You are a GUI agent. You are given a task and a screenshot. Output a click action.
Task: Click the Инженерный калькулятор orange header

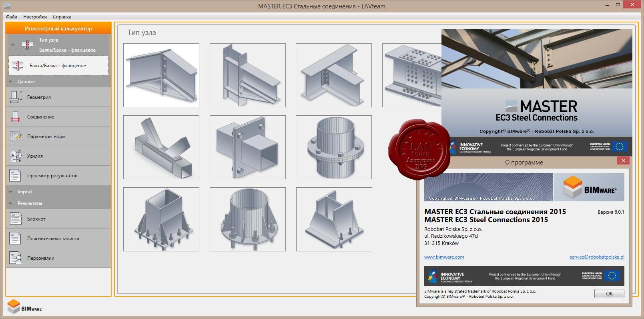pos(58,28)
